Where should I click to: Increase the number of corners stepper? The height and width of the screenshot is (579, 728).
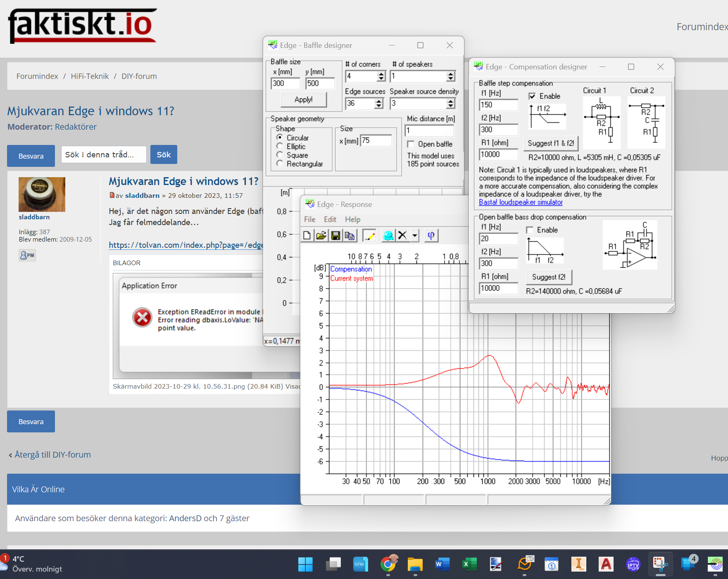pyautogui.click(x=381, y=74)
